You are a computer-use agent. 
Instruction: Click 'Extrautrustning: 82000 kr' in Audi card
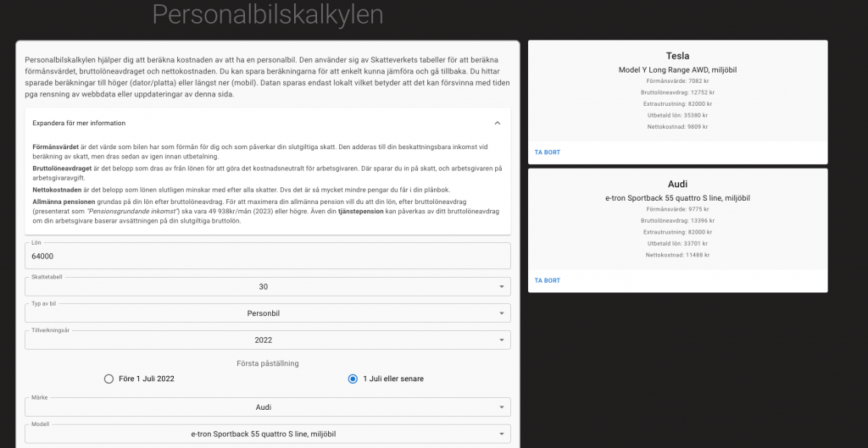(x=677, y=232)
